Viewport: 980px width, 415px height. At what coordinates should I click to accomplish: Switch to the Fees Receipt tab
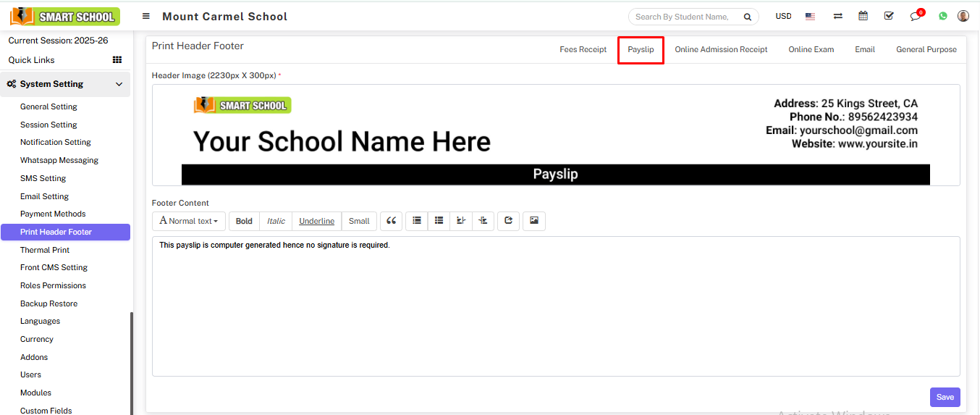click(x=583, y=49)
